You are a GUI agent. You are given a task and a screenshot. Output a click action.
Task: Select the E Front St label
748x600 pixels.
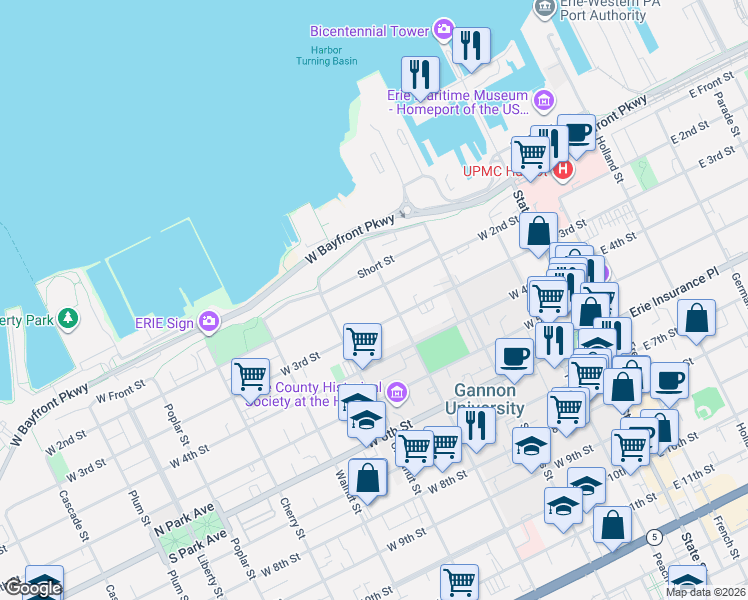711,84
